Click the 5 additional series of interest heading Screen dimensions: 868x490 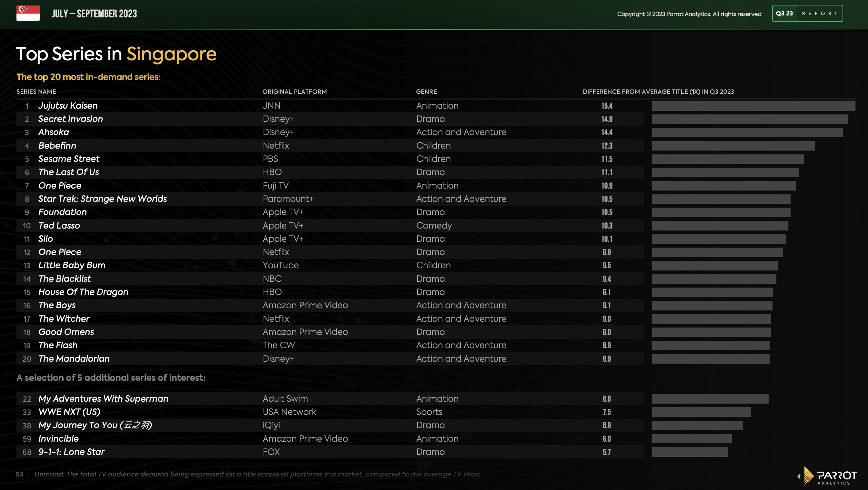[111, 377]
